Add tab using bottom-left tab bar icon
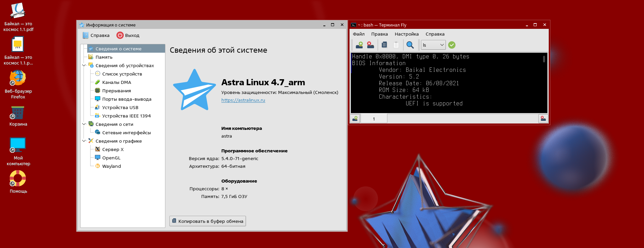The width and height of the screenshot is (644, 248). coord(355,118)
